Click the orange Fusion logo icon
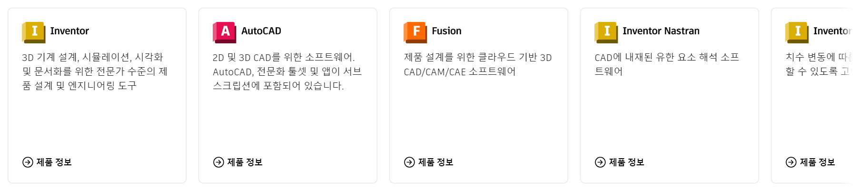This screenshot has height=192, width=868. 415,32
